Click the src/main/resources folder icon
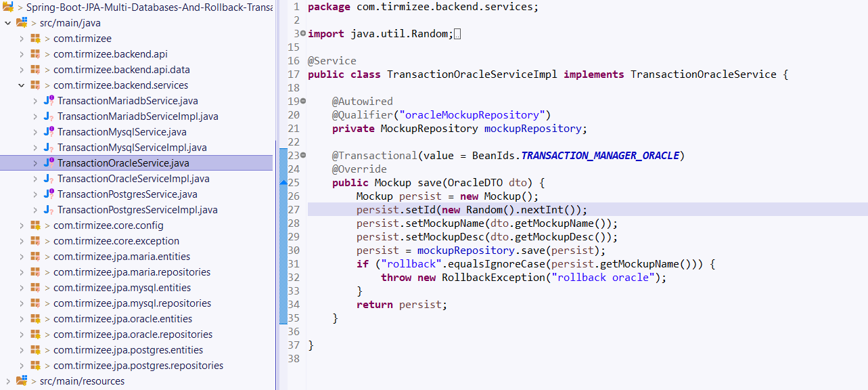This screenshot has width=868, height=390. [22, 381]
